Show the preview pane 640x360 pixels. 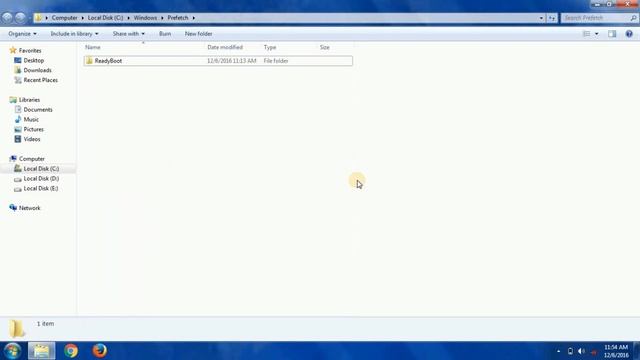coord(612,34)
